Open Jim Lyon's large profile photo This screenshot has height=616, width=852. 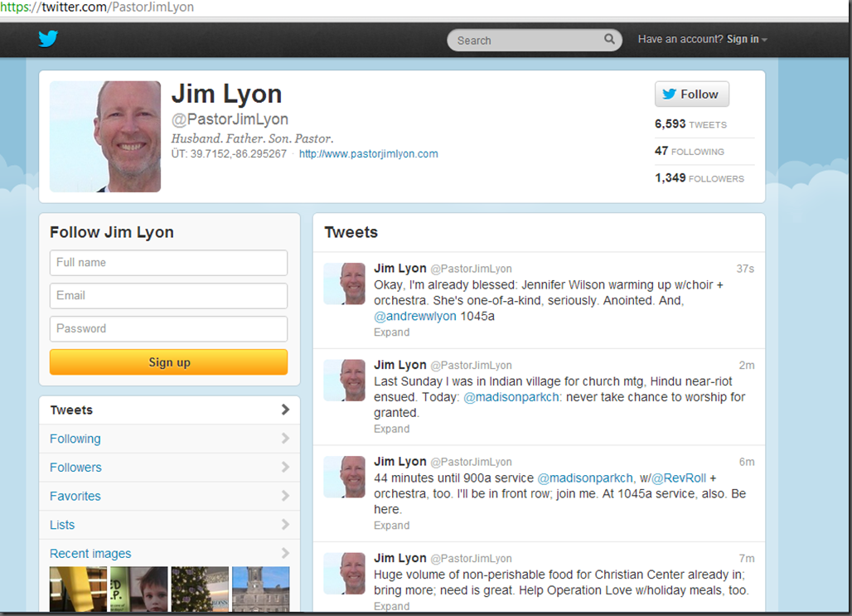point(105,137)
